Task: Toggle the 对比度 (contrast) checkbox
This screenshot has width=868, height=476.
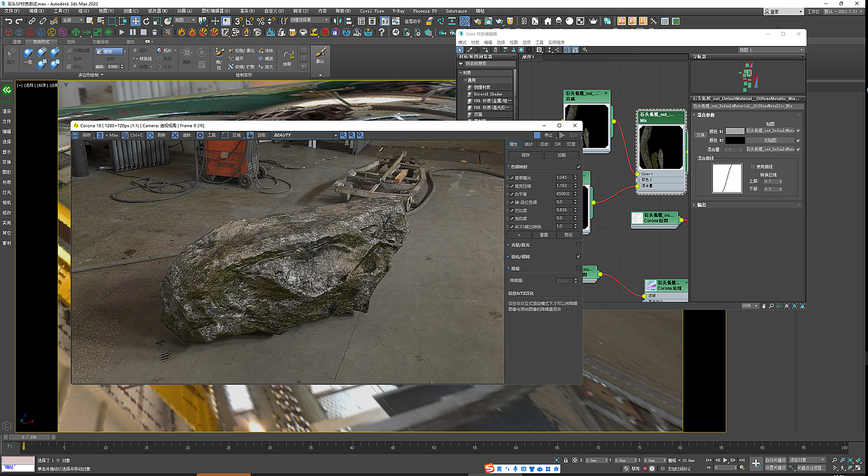Action: [511, 210]
